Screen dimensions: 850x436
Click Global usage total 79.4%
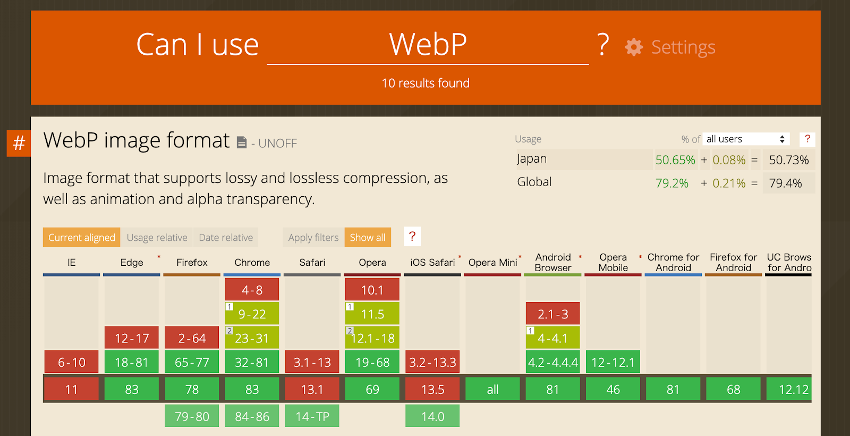click(789, 183)
